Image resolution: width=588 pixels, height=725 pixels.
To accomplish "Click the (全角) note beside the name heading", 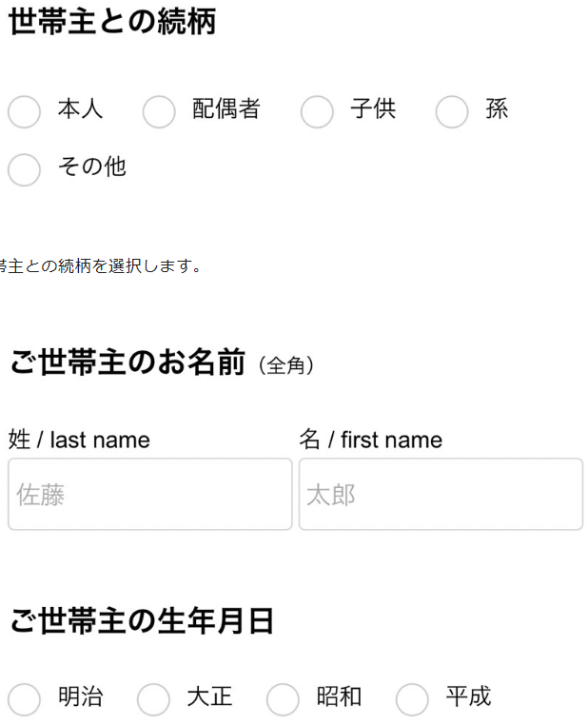I will [x=285, y=365].
